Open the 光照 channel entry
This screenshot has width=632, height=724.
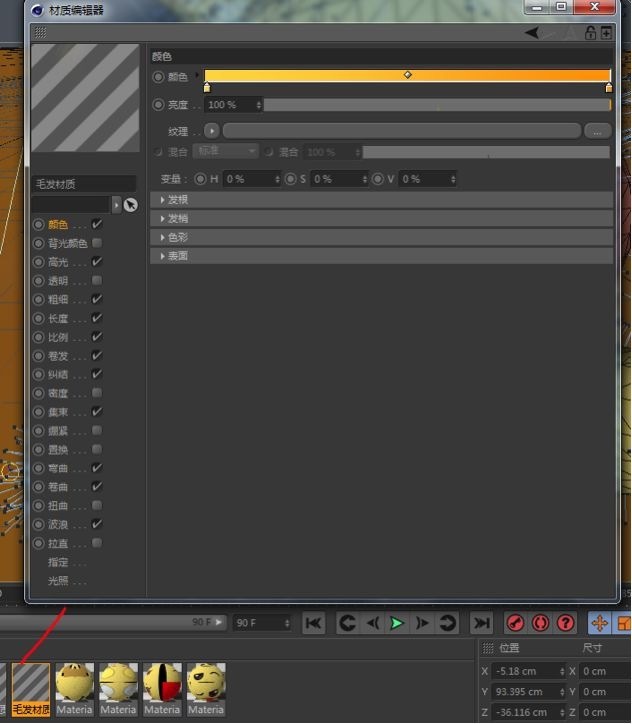tap(66, 581)
